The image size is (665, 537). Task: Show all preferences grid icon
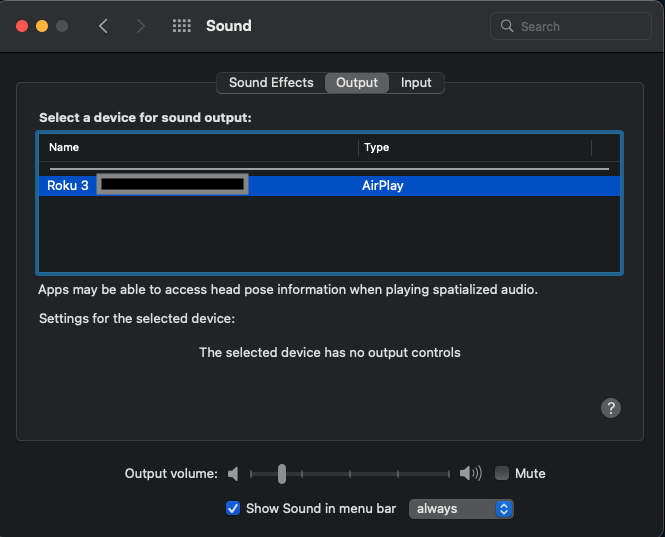tap(181, 26)
